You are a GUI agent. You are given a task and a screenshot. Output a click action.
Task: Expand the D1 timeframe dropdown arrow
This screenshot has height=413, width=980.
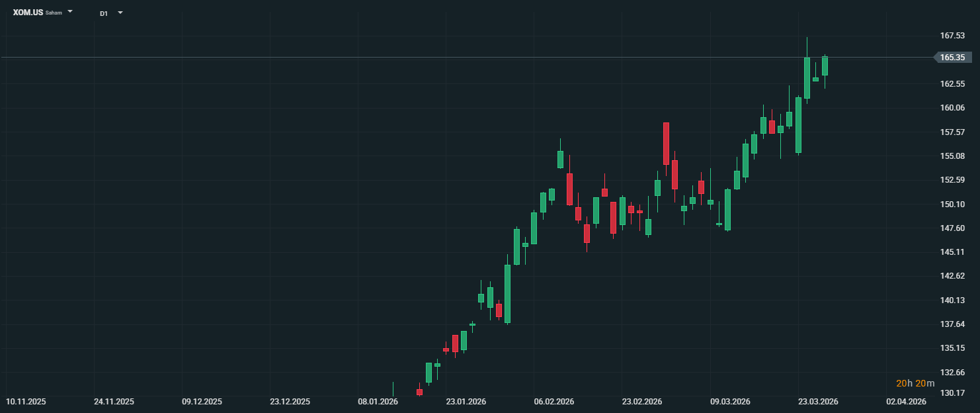(x=120, y=13)
